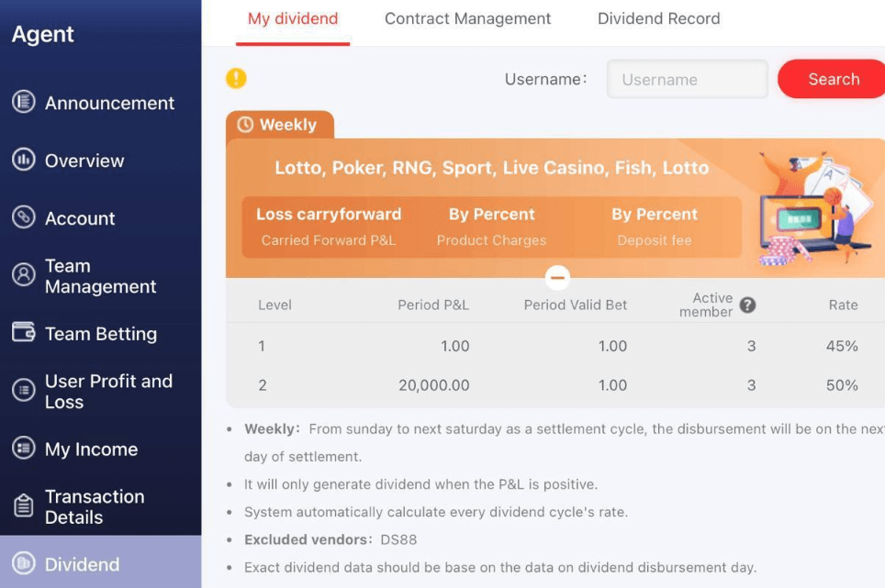The height and width of the screenshot is (588, 885).
Task: Collapse the weekly dividend panel with minus button
Action: [x=557, y=277]
